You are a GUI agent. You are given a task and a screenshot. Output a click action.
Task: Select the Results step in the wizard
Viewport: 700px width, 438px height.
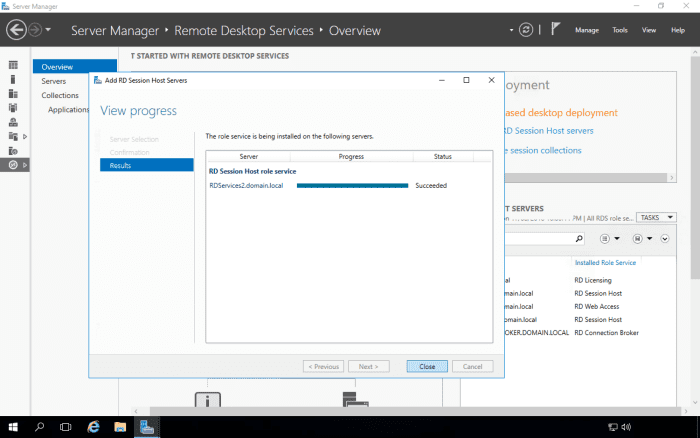146,165
